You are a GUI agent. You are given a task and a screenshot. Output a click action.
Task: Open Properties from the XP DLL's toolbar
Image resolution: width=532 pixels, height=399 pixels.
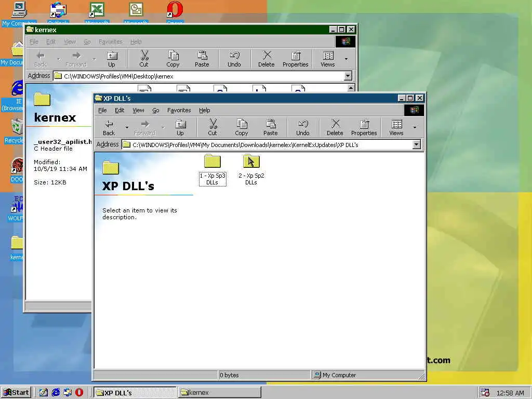coord(364,128)
